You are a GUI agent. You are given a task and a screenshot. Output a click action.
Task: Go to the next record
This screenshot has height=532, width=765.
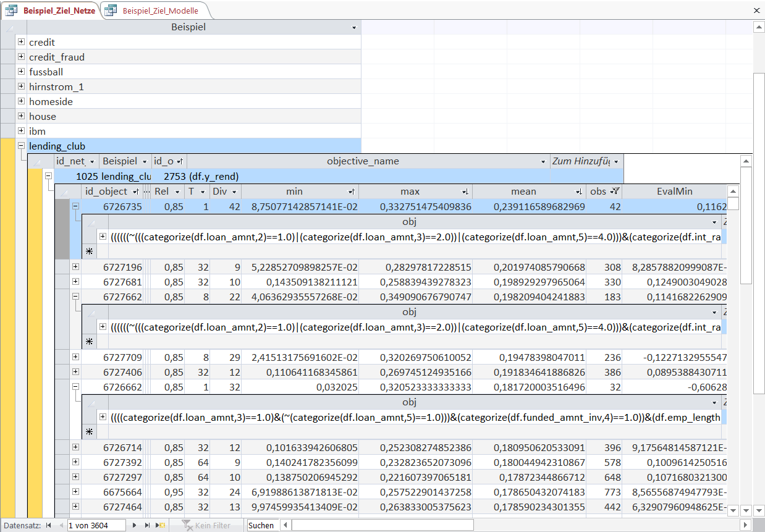[134, 525]
